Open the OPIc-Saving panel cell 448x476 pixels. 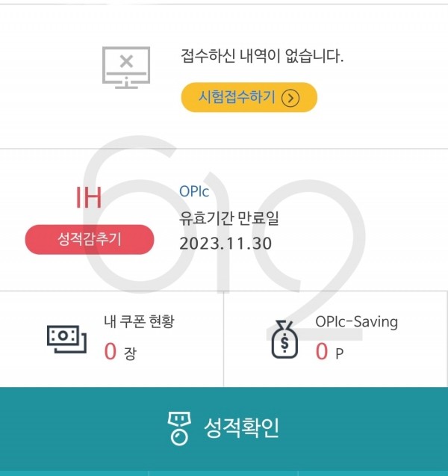tap(335, 339)
